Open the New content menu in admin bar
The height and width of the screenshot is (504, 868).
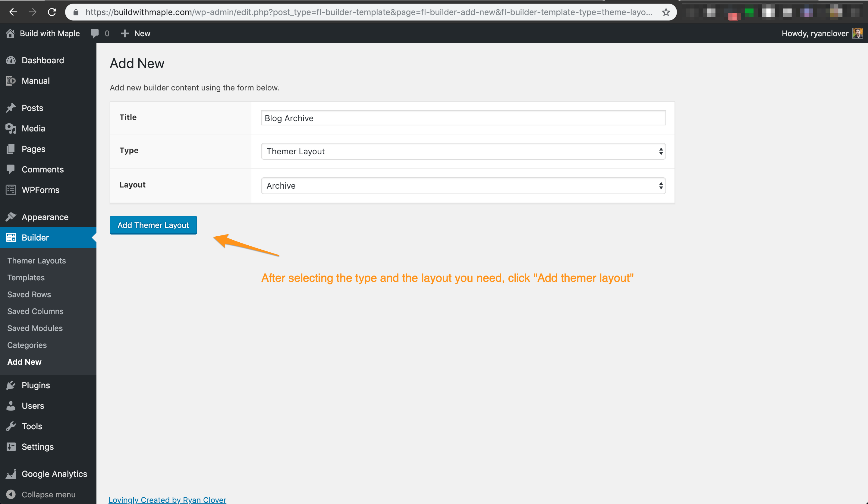pyautogui.click(x=136, y=33)
